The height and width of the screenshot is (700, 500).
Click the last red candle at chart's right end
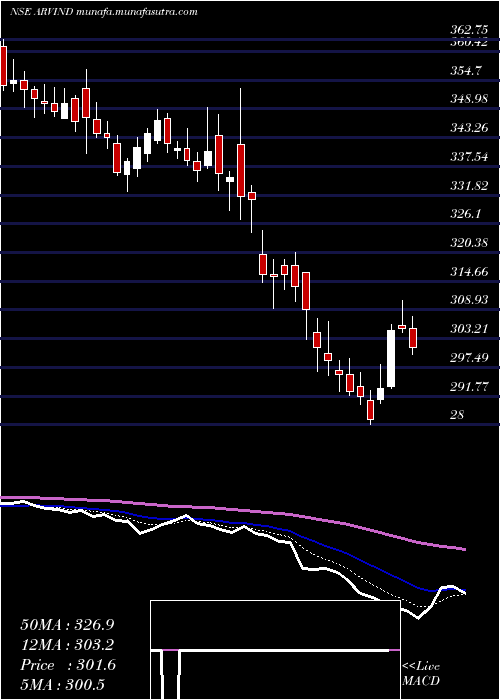[413, 338]
